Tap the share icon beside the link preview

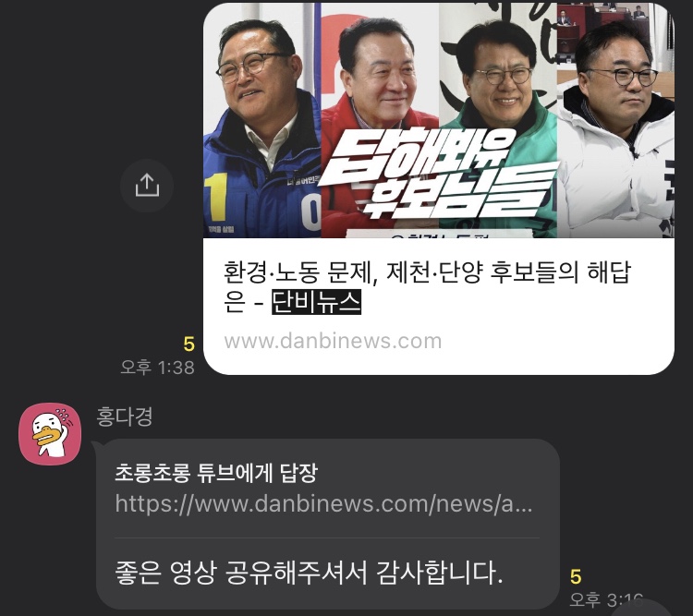click(x=147, y=185)
